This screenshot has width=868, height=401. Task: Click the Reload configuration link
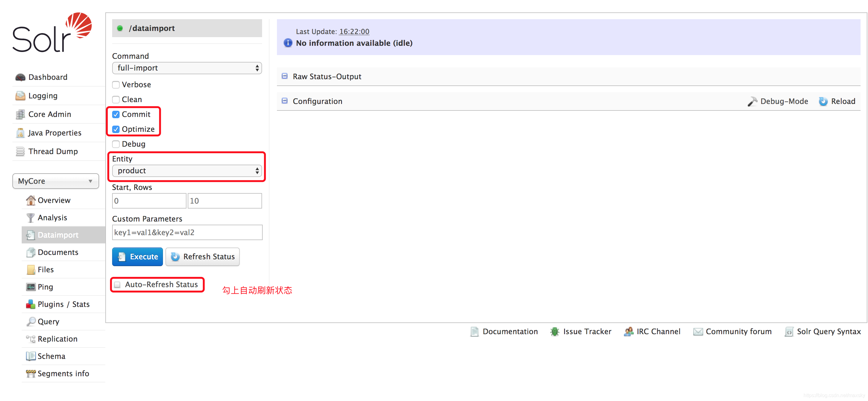(843, 101)
